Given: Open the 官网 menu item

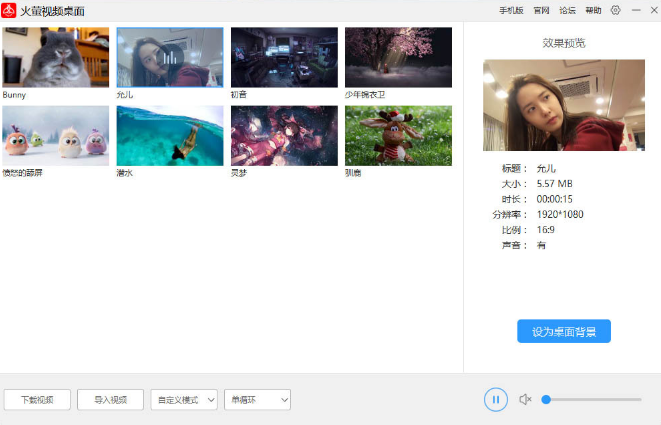Looking at the screenshot, I should point(541,11).
